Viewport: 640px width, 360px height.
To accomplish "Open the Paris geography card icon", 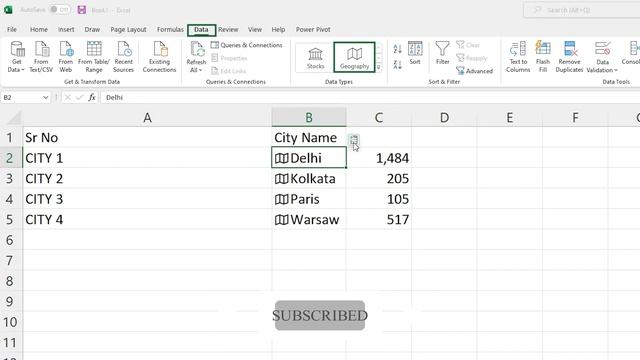I will click(282, 199).
